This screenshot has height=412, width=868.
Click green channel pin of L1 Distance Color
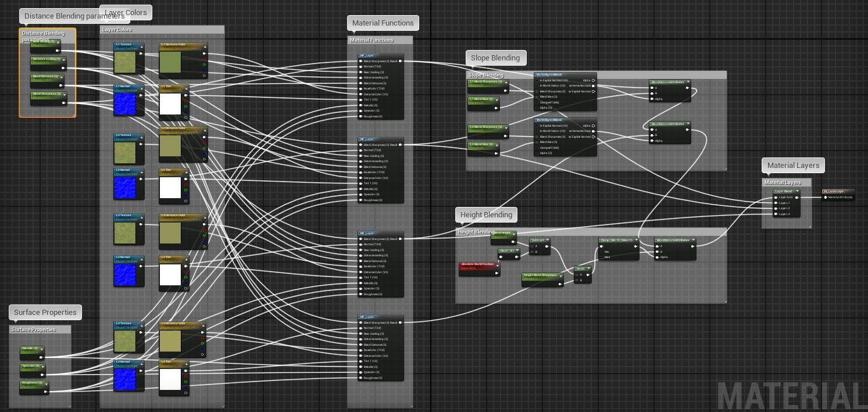click(203, 65)
